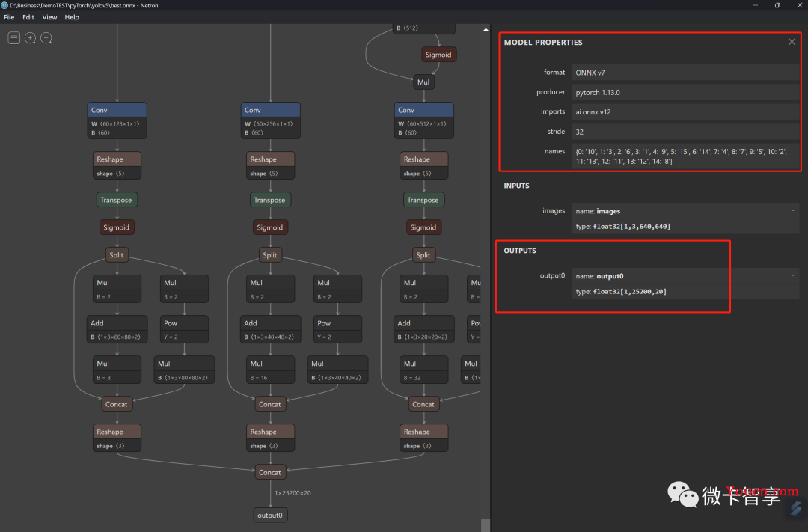Select Split node in the 60×128 Conv branch
Screen dimensions: 808x532
pos(117,255)
